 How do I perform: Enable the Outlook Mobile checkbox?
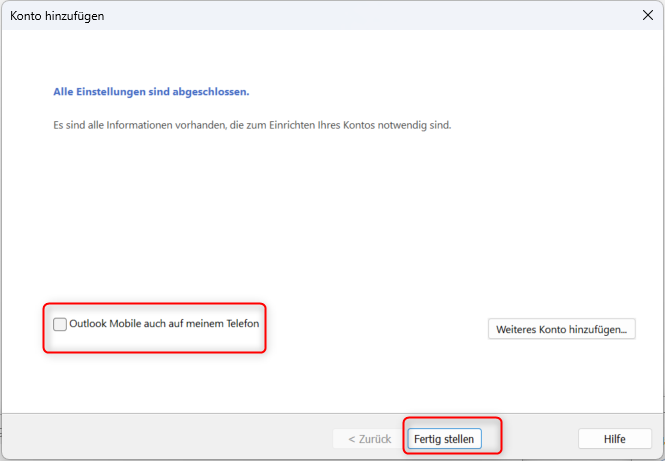(60, 324)
